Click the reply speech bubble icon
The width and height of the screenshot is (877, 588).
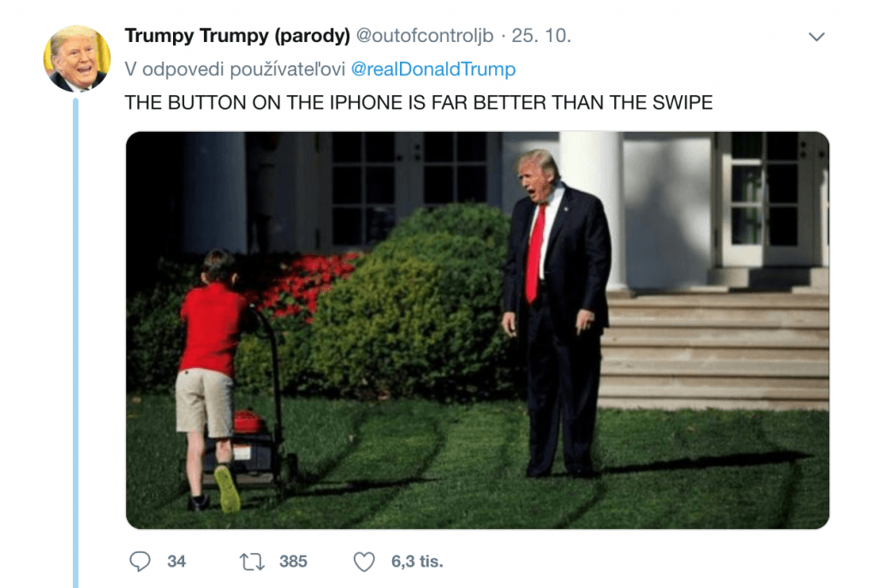140,561
